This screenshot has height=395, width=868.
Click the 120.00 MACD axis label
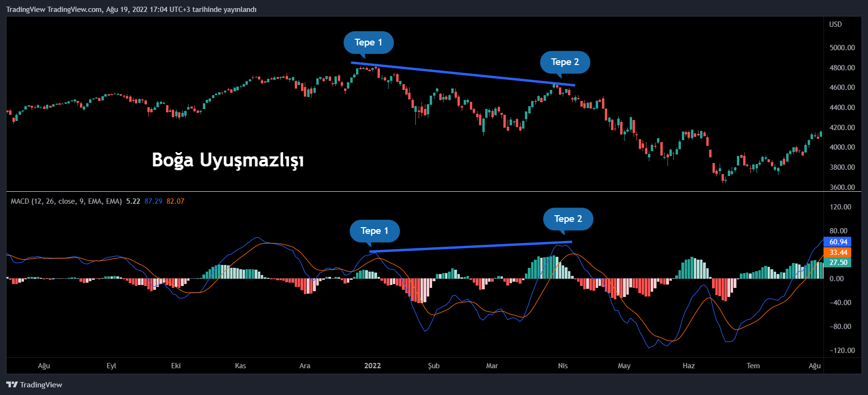pyautogui.click(x=841, y=207)
